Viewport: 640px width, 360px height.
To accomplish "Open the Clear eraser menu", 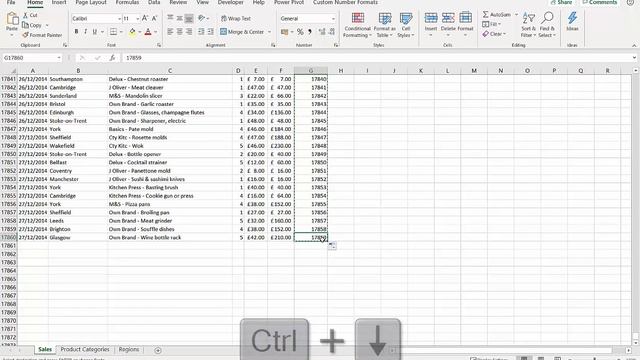I will [494, 34].
